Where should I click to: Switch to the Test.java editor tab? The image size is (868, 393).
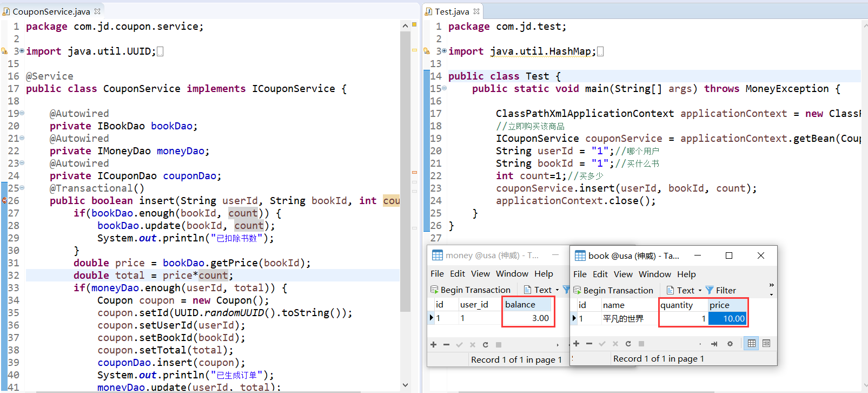452,11
